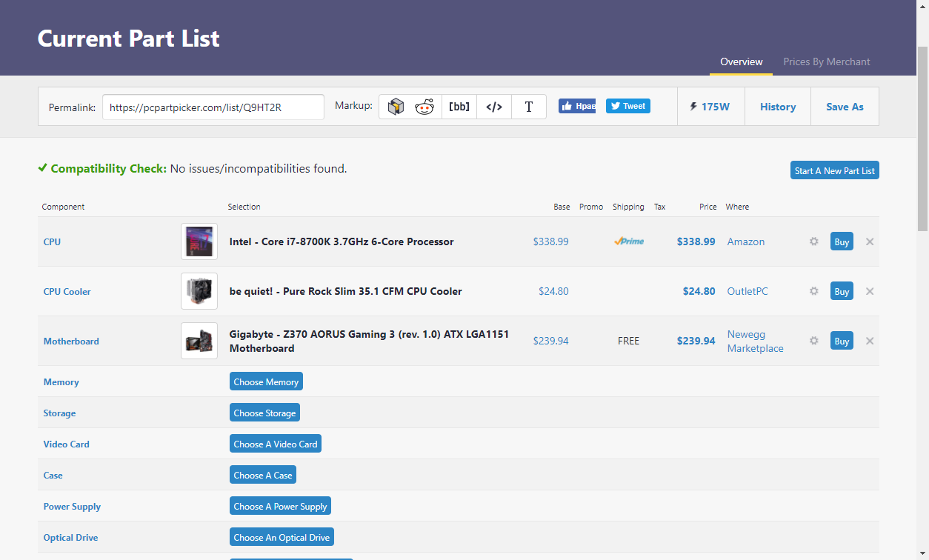Focus the Permalink URL field
Screen dimensions: 929x560
(213, 107)
